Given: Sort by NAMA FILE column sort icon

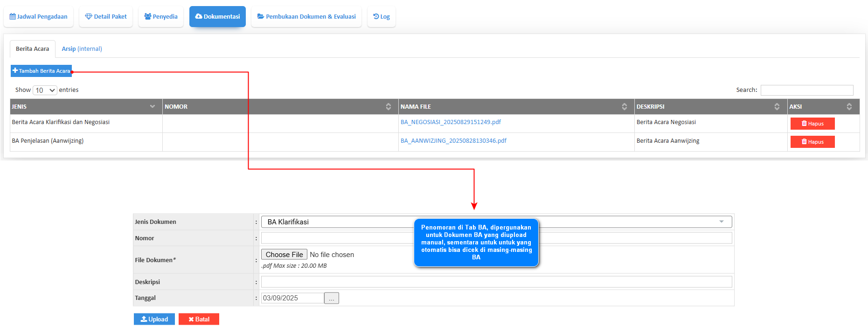Looking at the screenshot, I should coord(624,107).
